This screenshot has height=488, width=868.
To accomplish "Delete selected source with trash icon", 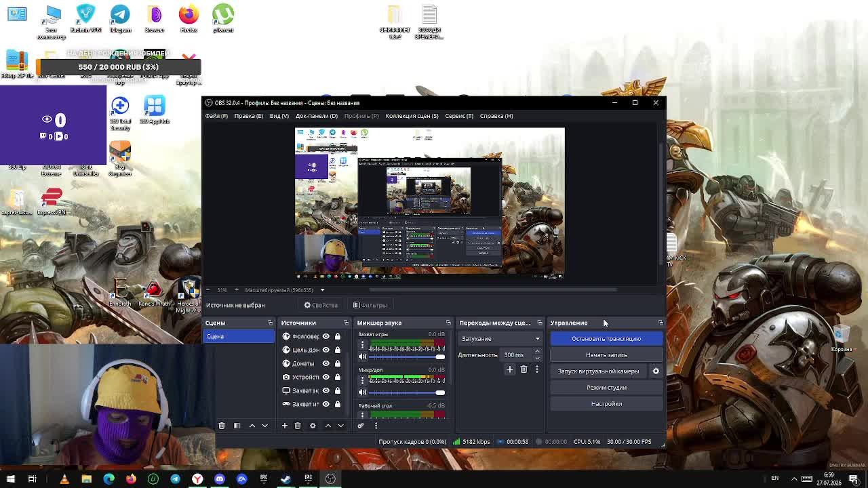I will click(298, 426).
